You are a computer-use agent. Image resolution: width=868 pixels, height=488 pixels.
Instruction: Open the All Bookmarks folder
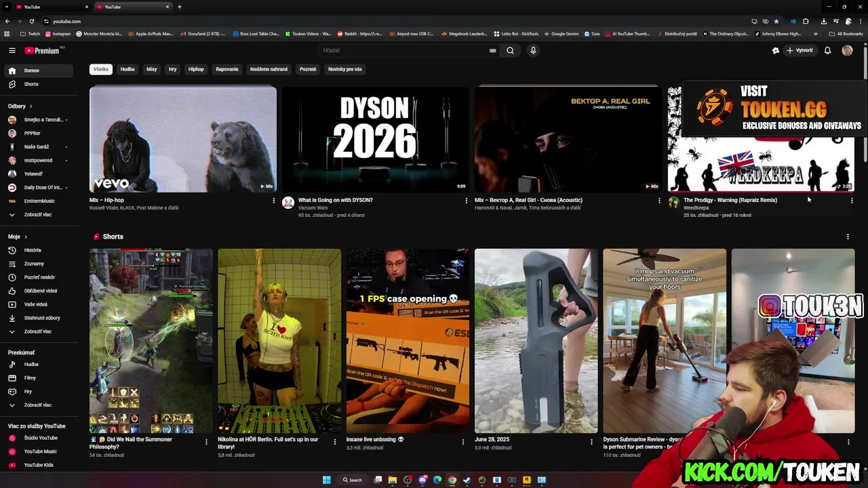[846, 34]
